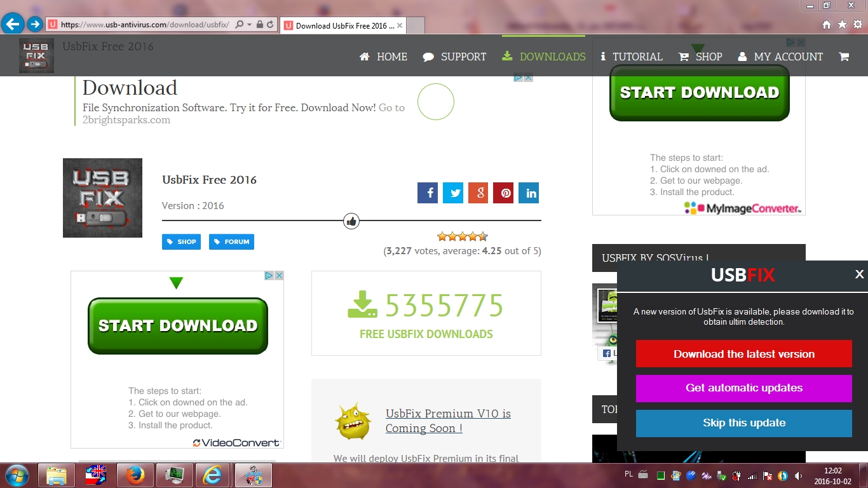Viewport: 868px width, 488px height.
Task: Open SHOP in site navigation
Action: [x=700, y=57]
